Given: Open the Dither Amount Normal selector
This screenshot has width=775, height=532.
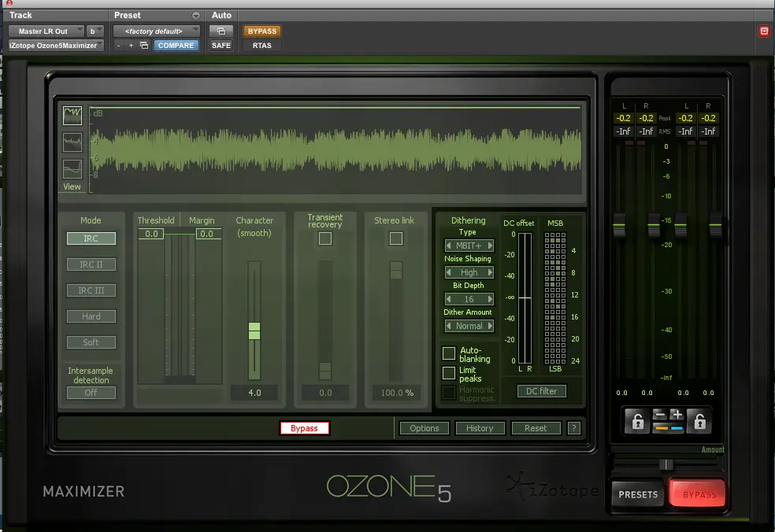Looking at the screenshot, I should 469,326.
